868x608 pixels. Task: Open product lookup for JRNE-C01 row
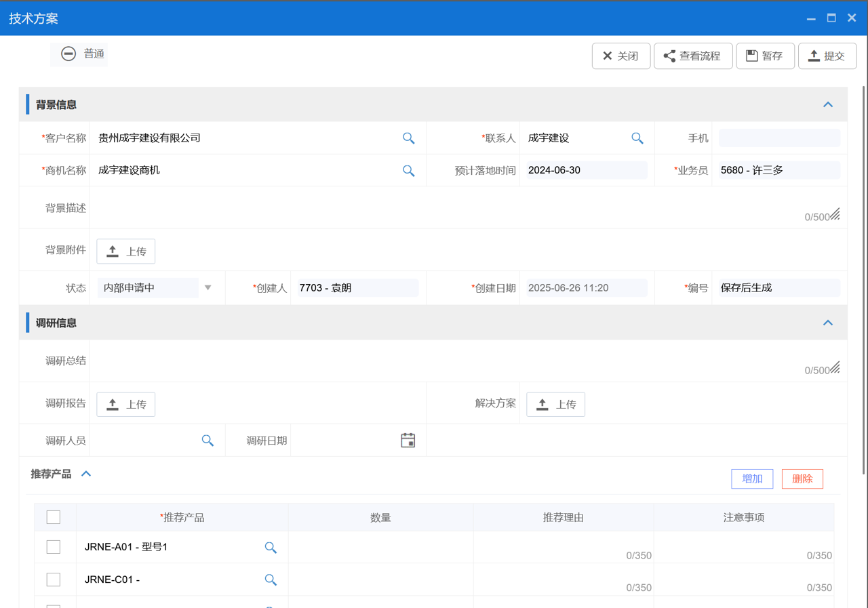[x=271, y=580]
